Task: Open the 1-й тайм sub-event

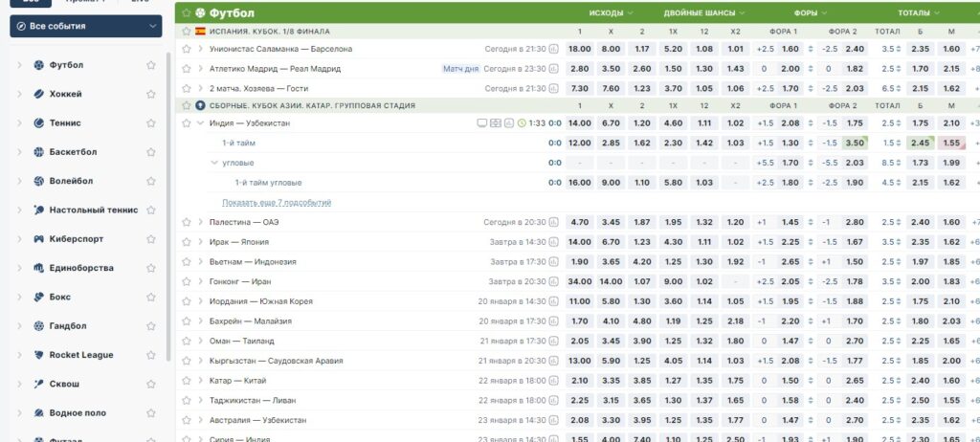Action: (x=238, y=144)
